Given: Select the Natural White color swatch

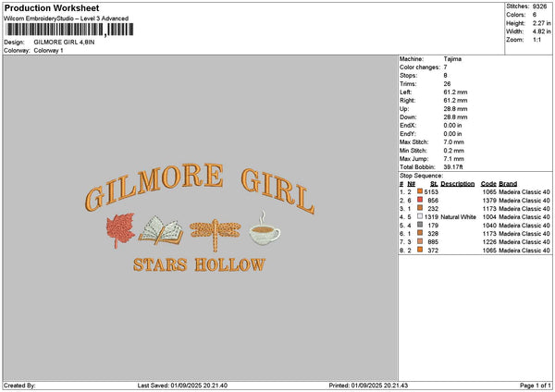Looking at the screenshot, I should (x=420, y=216).
